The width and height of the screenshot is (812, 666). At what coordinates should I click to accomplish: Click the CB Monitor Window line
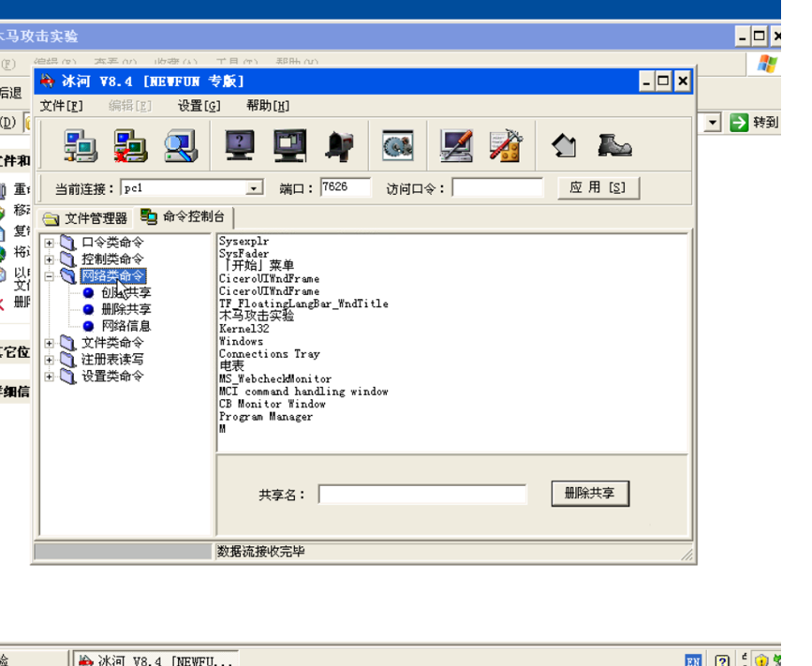coord(272,404)
